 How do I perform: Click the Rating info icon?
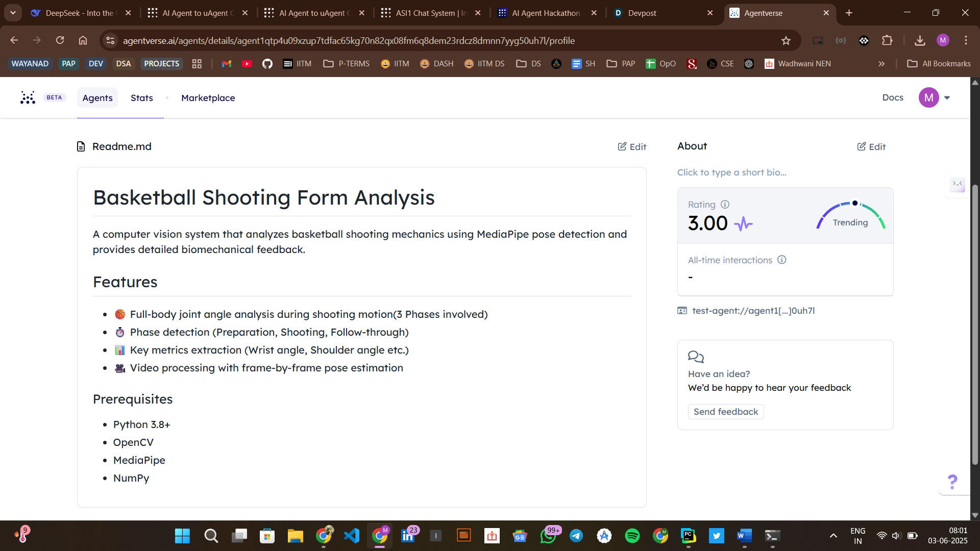click(x=725, y=205)
